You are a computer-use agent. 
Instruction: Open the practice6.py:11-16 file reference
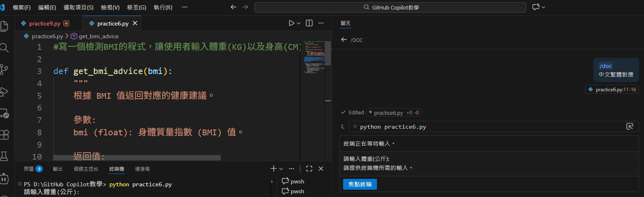click(612, 89)
